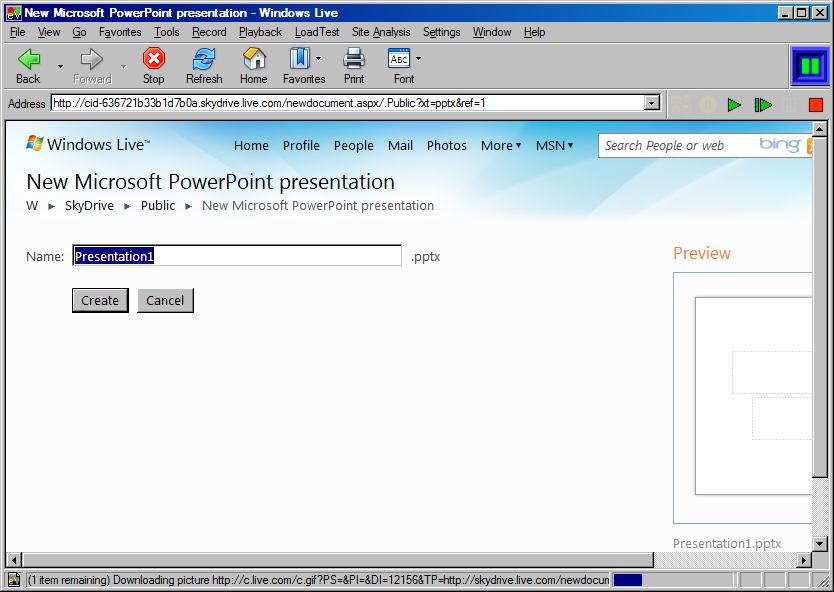Expand the MSN menu in Windows Live header
Image resolution: width=834 pixels, height=592 pixels.
click(554, 145)
